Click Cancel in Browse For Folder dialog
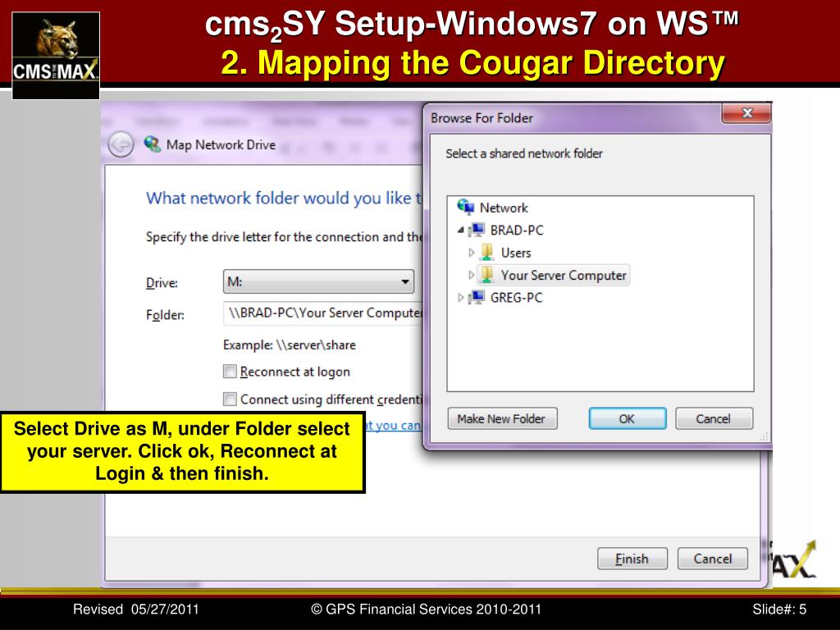The image size is (840, 630). tap(714, 418)
